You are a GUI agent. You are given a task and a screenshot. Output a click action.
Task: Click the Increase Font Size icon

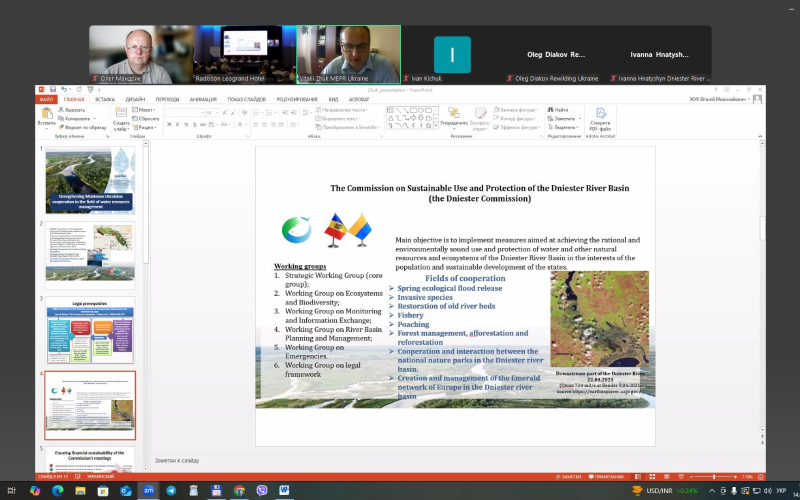tap(224, 113)
